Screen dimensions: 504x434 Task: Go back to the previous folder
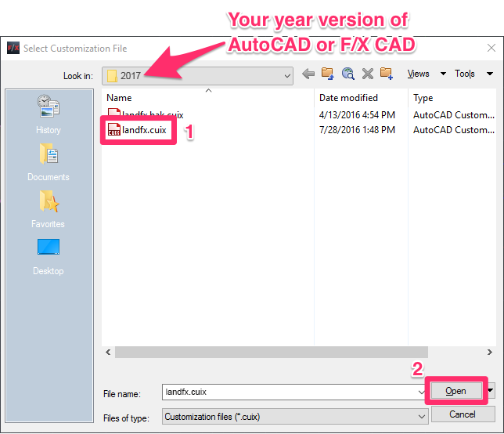tap(308, 74)
